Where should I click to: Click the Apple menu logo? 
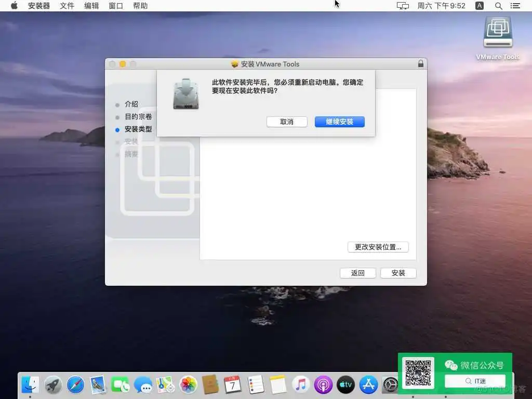(x=14, y=6)
